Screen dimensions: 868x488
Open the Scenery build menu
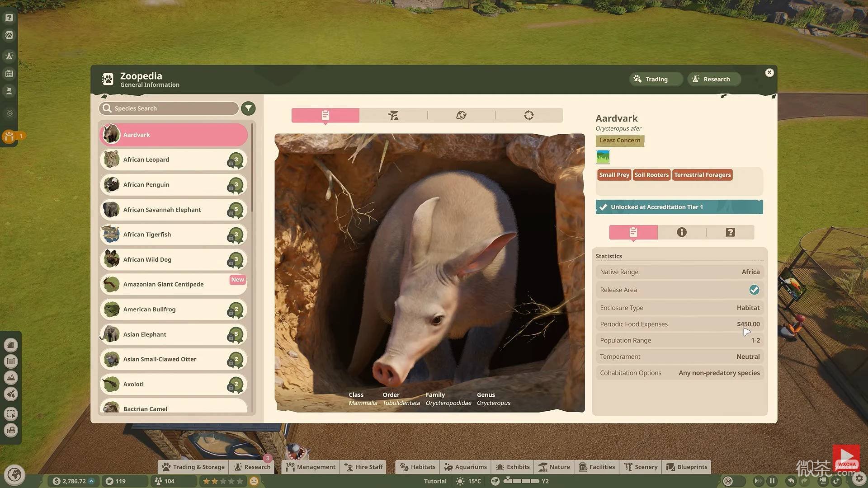coord(641,467)
